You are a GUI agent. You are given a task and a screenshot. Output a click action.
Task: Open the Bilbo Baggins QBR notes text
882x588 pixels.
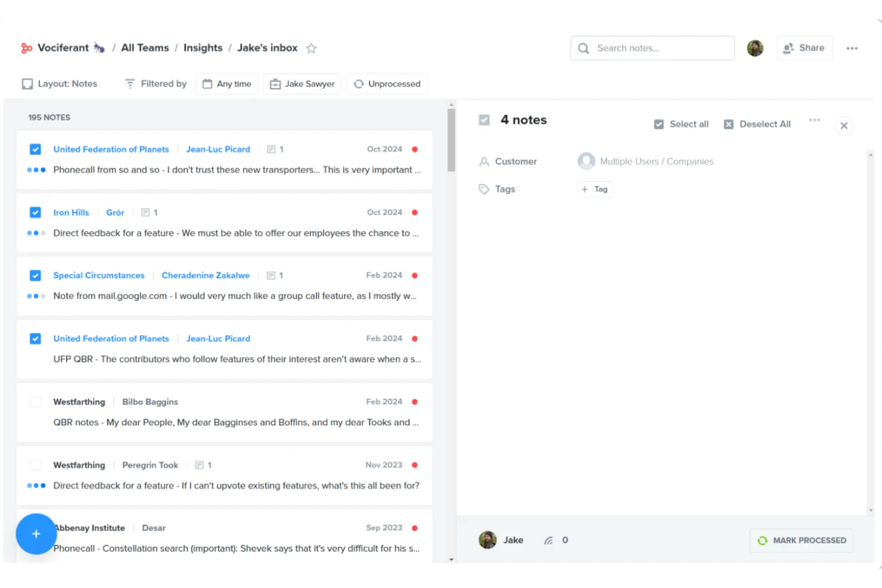pos(236,422)
